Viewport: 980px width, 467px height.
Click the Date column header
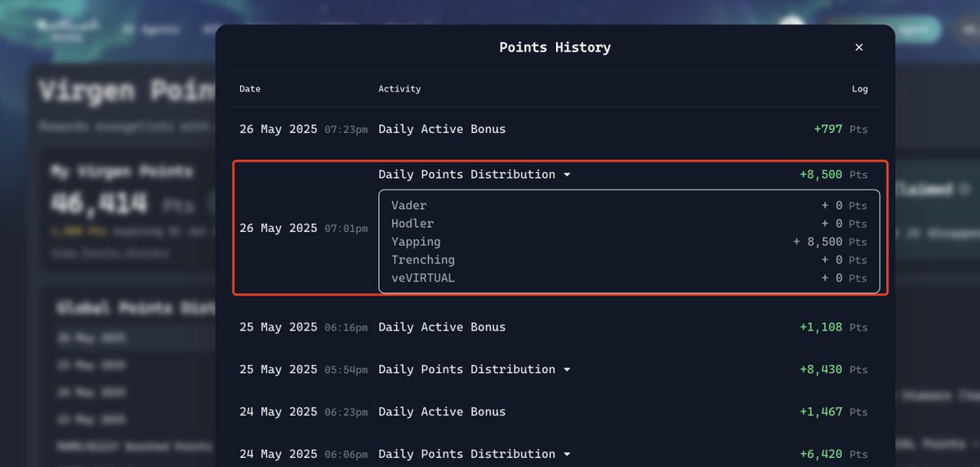(x=250, y=89)
